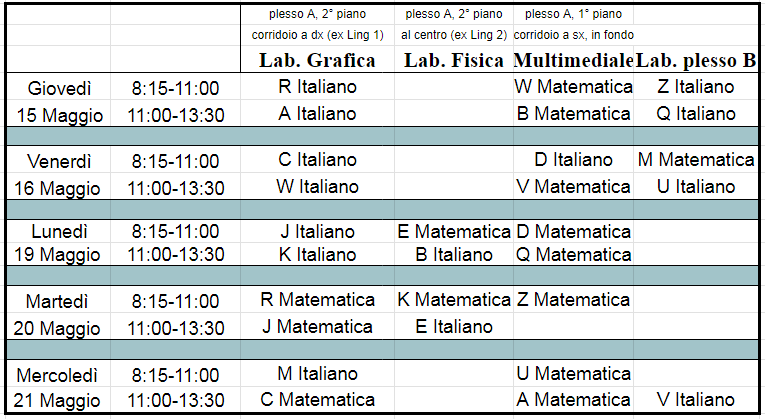Select the Multimediale header cell
Viewport: 765px width, 419px height.
click(574, 60)
